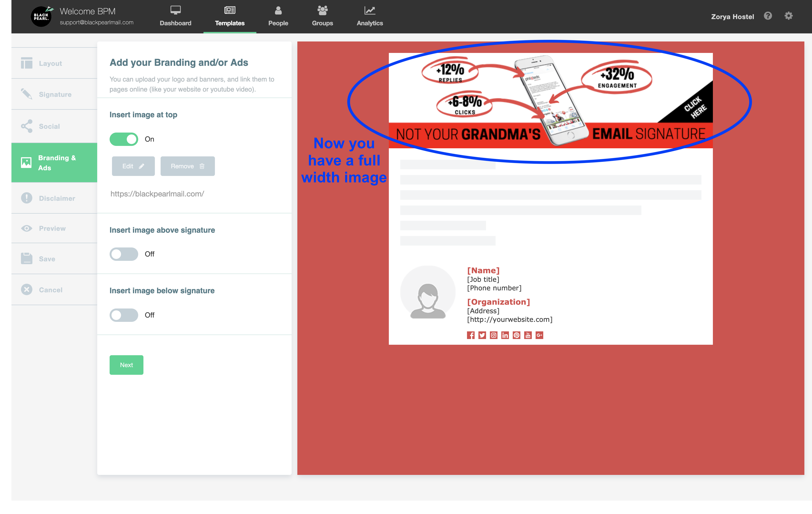Click the Pinterest icon in the signature

(x=516, y=335)
